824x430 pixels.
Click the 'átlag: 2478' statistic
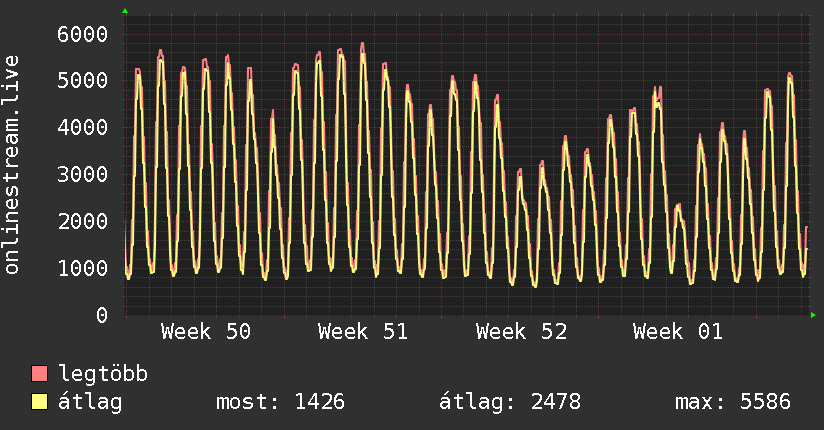tap(510, 403)
